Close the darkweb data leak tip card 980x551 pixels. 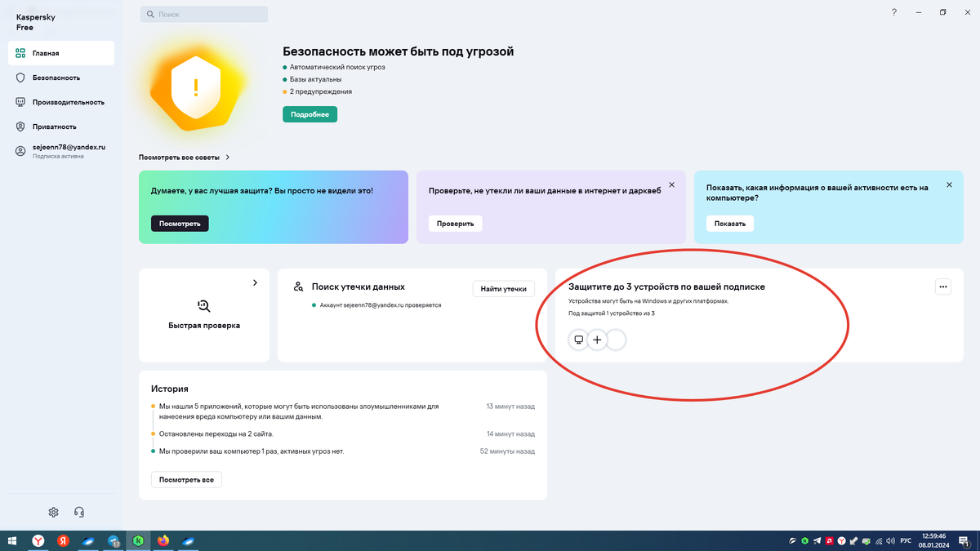tap(672, 184)
